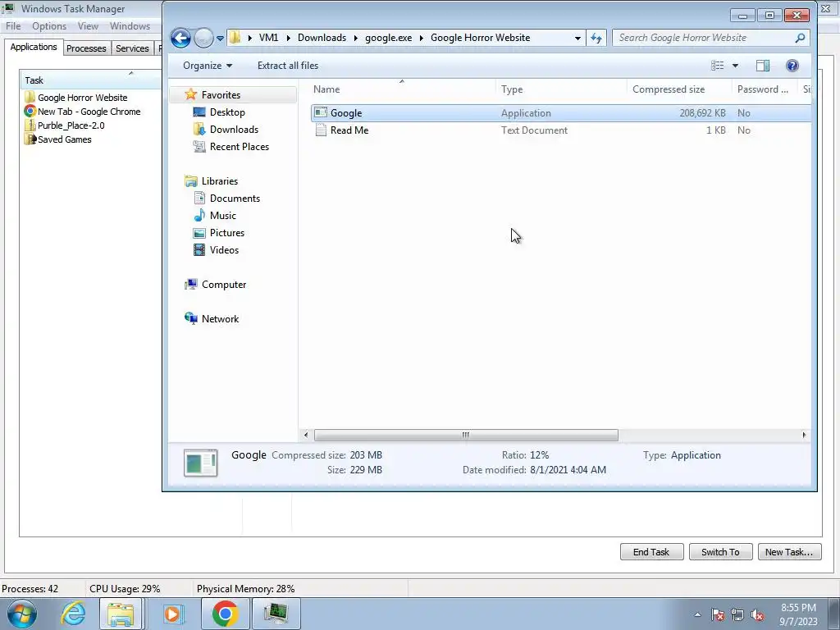This screenshot has height=630, width=840.
Task: Open the address bar history dropdown
Action: tap(577, 38)
